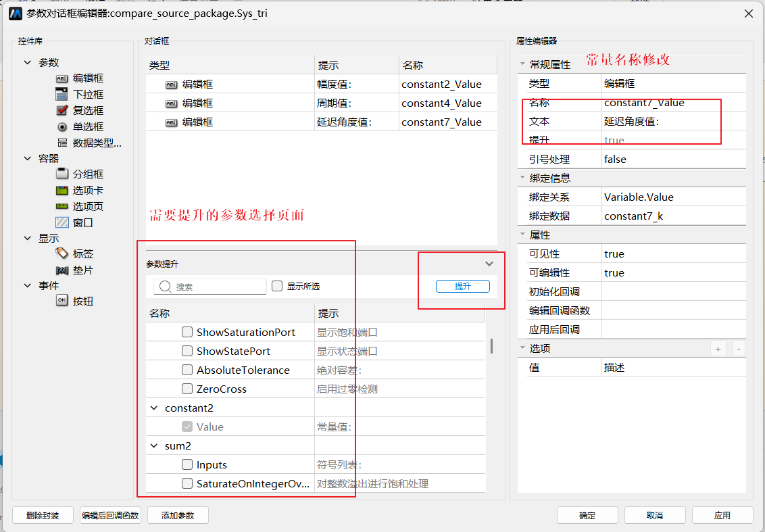Viewport: 765px width, 532px height.
Task: Select the constant4_Value row in dialog table
Action: (321, 103)
